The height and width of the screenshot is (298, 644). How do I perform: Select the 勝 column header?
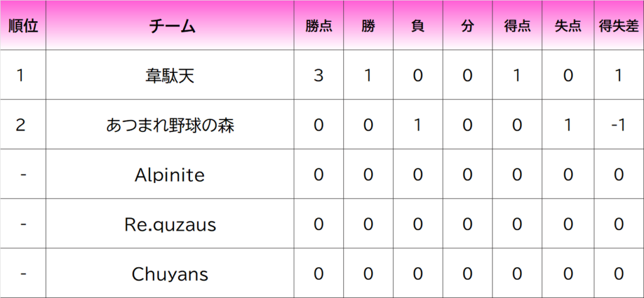click(369, 26)
